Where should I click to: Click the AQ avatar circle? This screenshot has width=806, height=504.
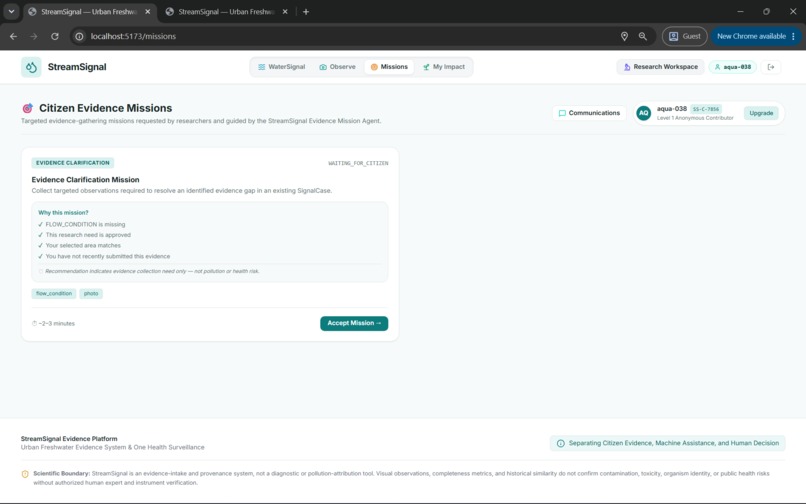click(644, 113)
